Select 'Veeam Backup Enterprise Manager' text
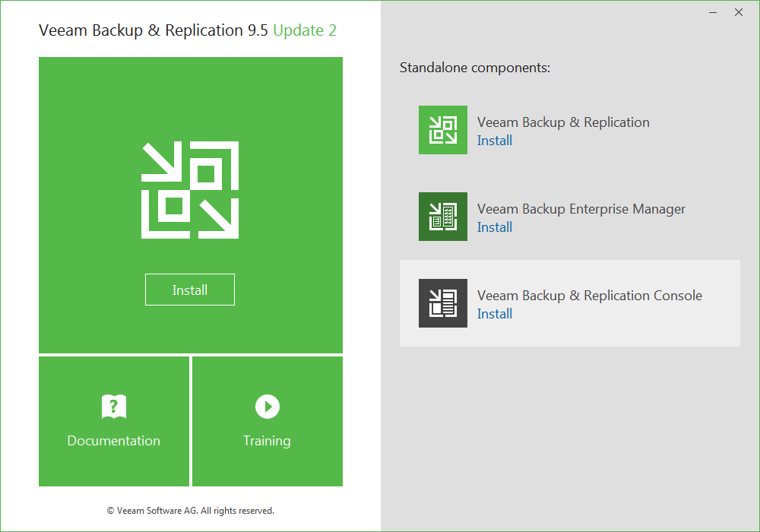This screenshot has height=532, width=760. 581,209
